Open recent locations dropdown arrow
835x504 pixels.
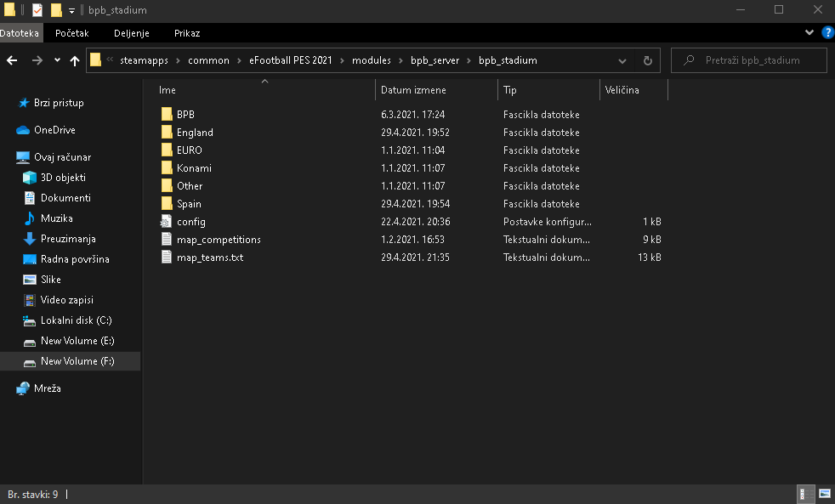coord(57,60)
